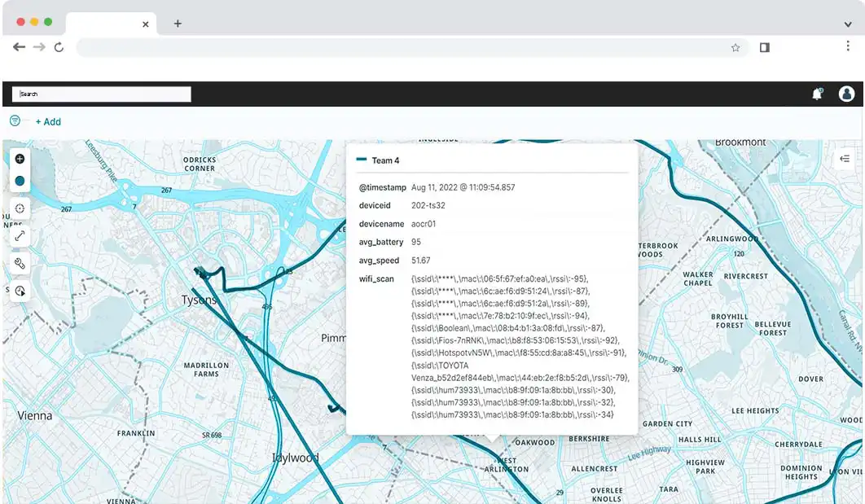Open a new browser tab
The height and width of the screenshot is (504, 865).
[178, 24]
